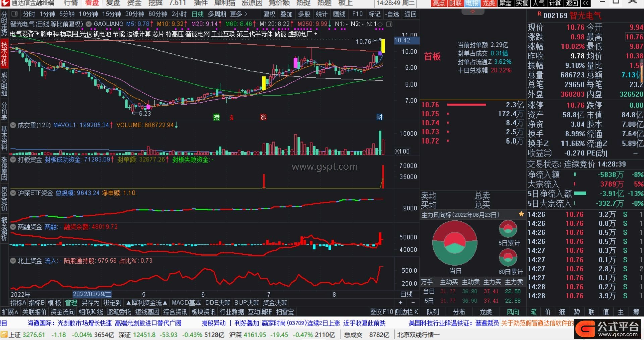The height and width of the screenshot is (340, 644).
Task: Open the indicator dropdown beside 智光电气(日线,等比前复权)
Action: coord(89,24)
